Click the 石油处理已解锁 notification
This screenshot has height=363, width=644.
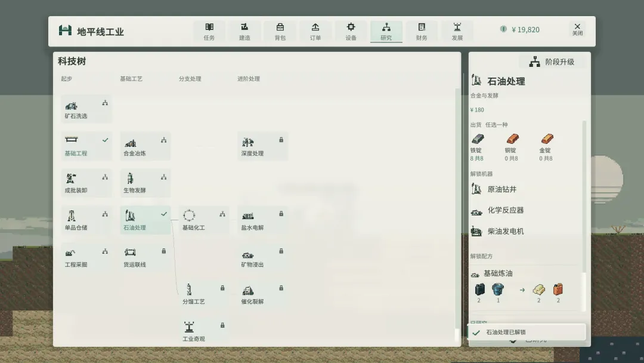click(527, 332)
